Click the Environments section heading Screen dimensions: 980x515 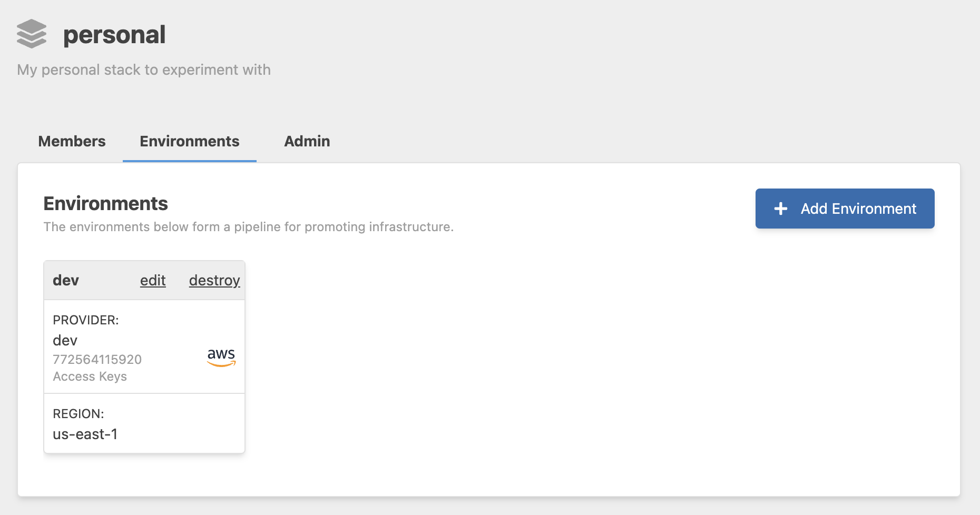pyautogui.click(x=105, y=204)
